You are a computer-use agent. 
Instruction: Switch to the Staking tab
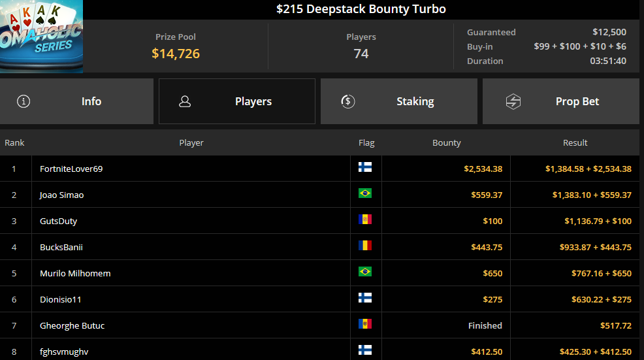(x=399, y=101)
